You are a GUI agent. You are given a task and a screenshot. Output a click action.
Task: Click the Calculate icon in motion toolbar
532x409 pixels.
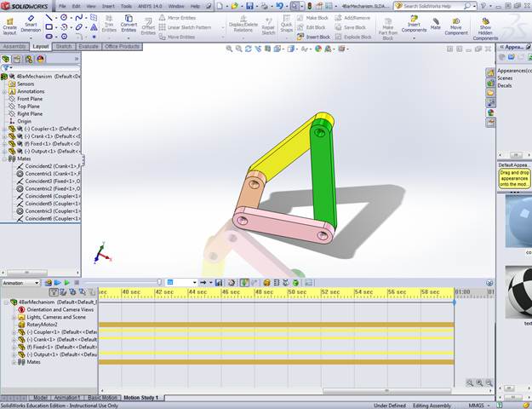pos(49,283)
